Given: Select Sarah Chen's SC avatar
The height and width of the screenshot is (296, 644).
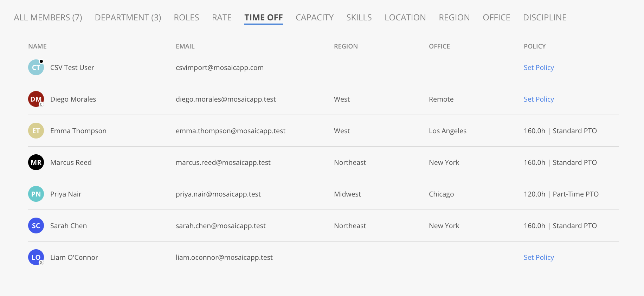Looking at the screenshot, I should (x=36, y=226).
